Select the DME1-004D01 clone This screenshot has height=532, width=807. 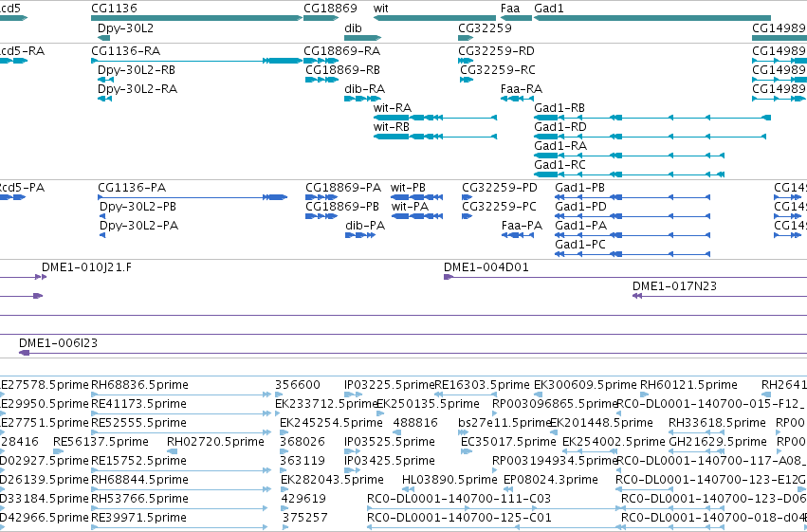625,277
